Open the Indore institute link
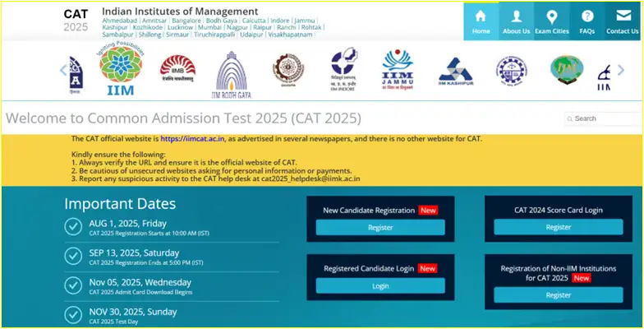Viewport: 644px width, 329px height. [280, 21]
